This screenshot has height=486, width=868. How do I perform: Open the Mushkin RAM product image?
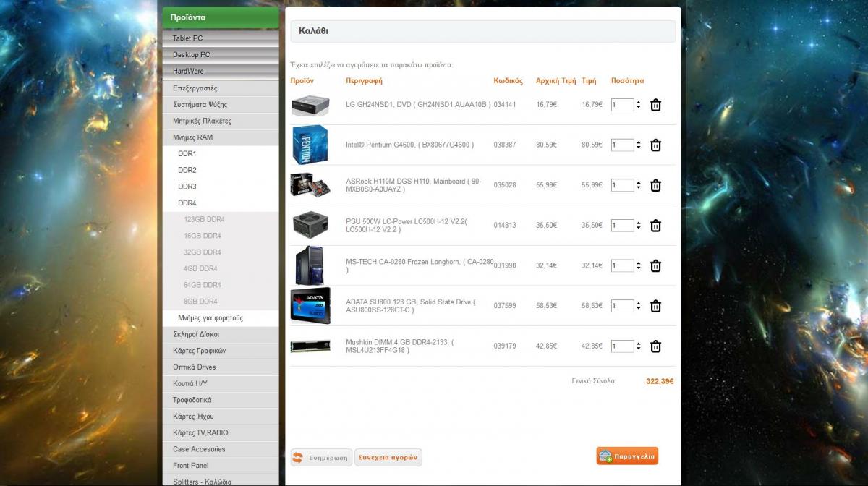pos(310,346)
